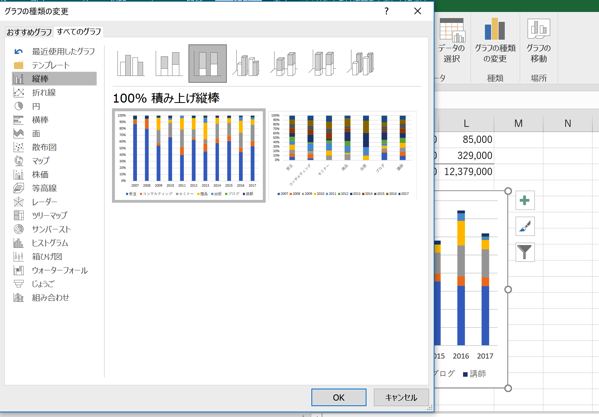Select 縦棒 chart category
The width and height of the screenshot is (599, 417).
click(54, 79)
